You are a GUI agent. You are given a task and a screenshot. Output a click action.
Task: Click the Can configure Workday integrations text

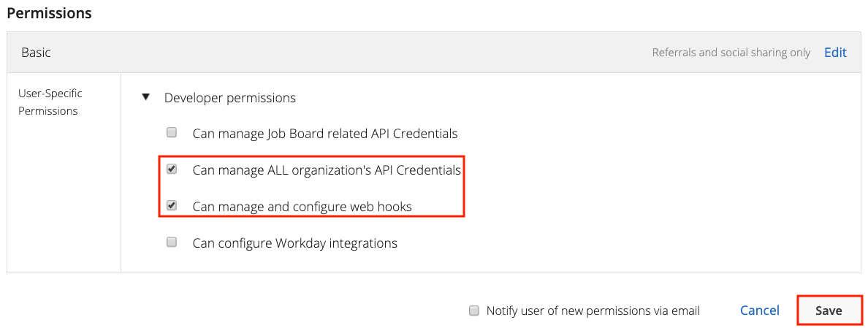pos(295,243)
